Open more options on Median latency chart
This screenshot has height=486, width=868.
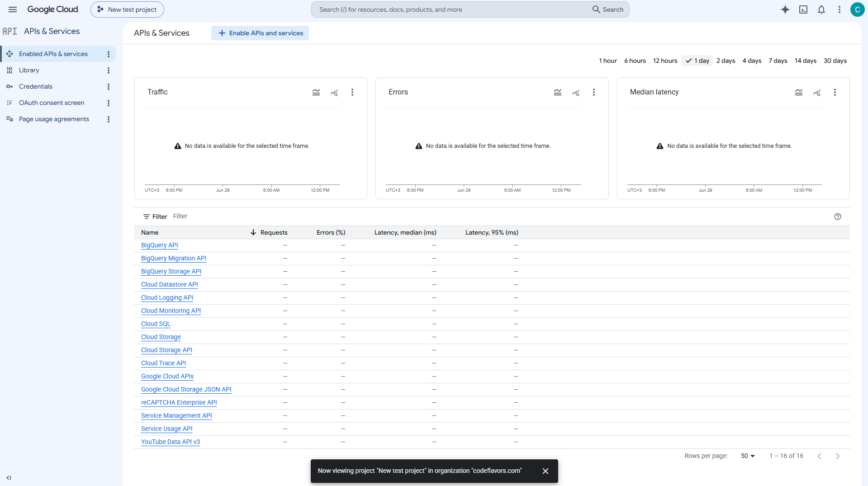[835, 92]
